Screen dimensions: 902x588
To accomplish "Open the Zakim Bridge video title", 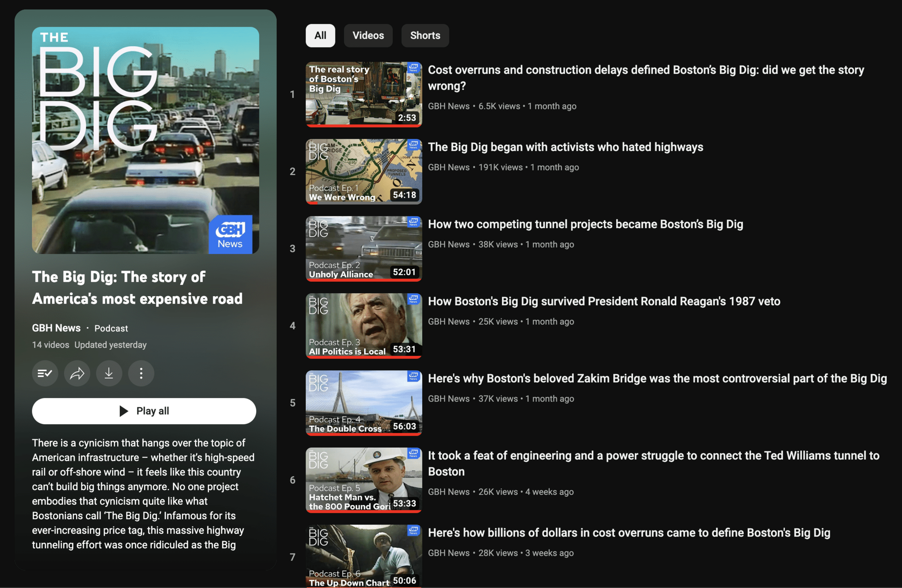I will 657,378.
